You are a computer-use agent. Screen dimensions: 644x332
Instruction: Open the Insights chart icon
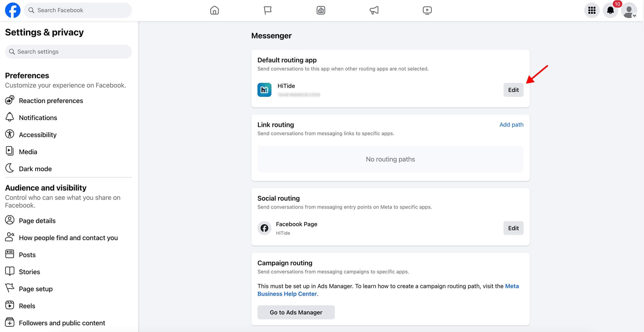[x=321, y=10]
